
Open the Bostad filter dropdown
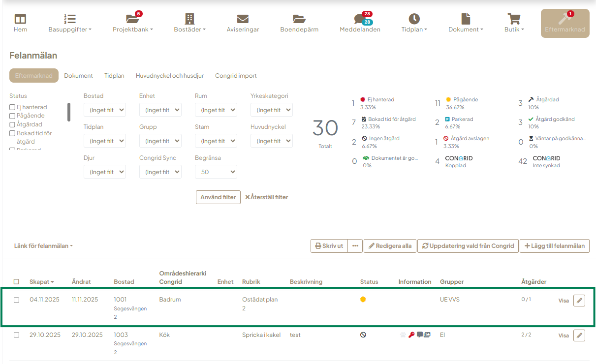click(x=104, y=110)
